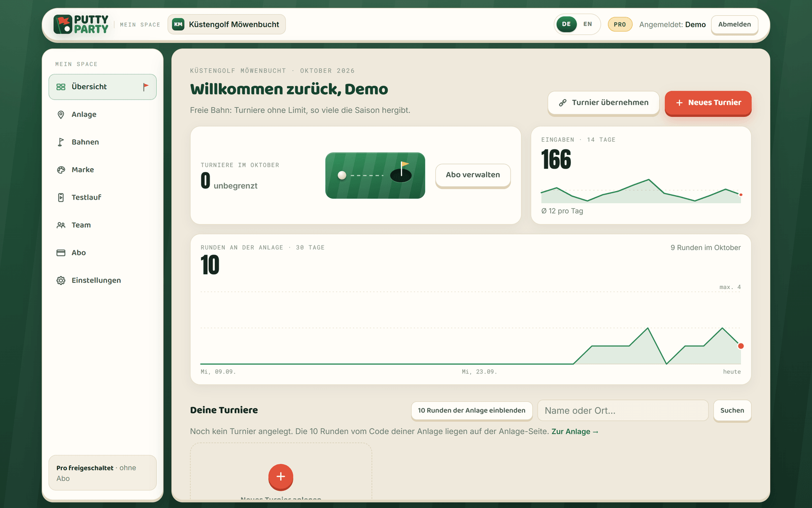Viewport: 812px width, 508px height.
Task: Click the Einstellungen gear icon
Action: [x=61, y=280]
